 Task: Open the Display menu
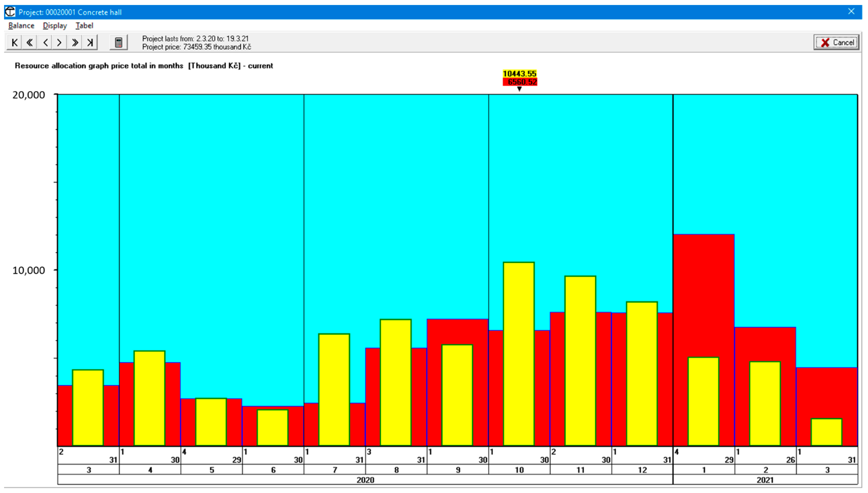(54, 26)
